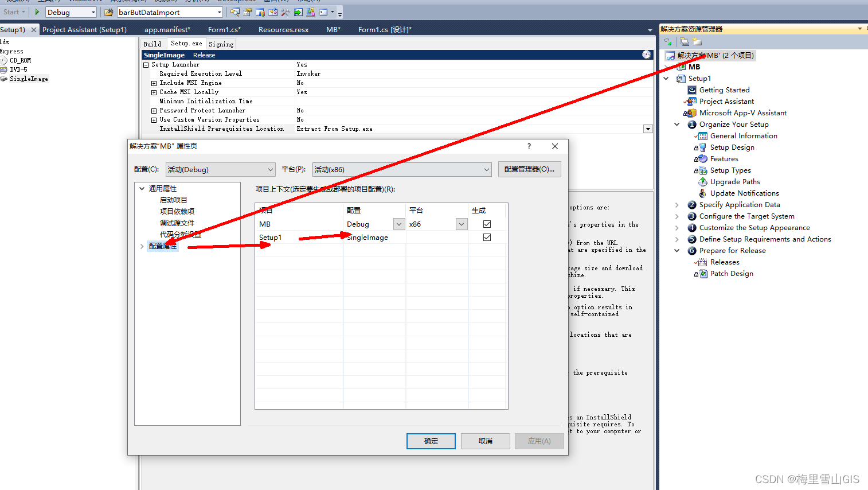
Task: Select Define Setup Requirements and Actions node
Action: click(765, 239)
